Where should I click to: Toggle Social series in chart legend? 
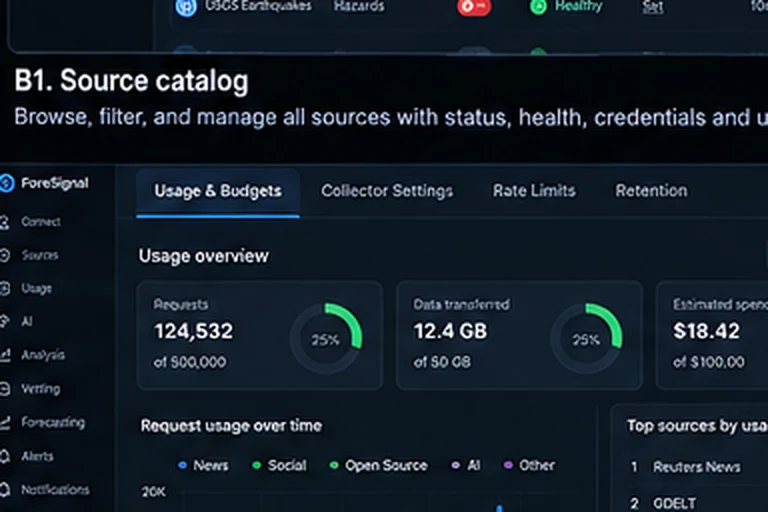coord(279,465)
